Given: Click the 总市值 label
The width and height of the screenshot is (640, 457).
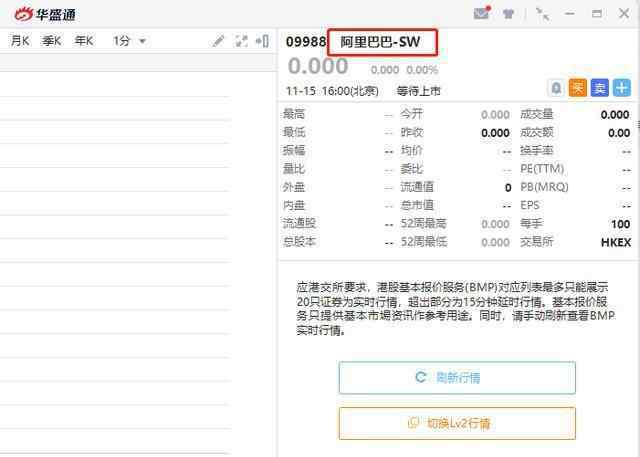Looking at the screenshot, I should coord(417,205).
